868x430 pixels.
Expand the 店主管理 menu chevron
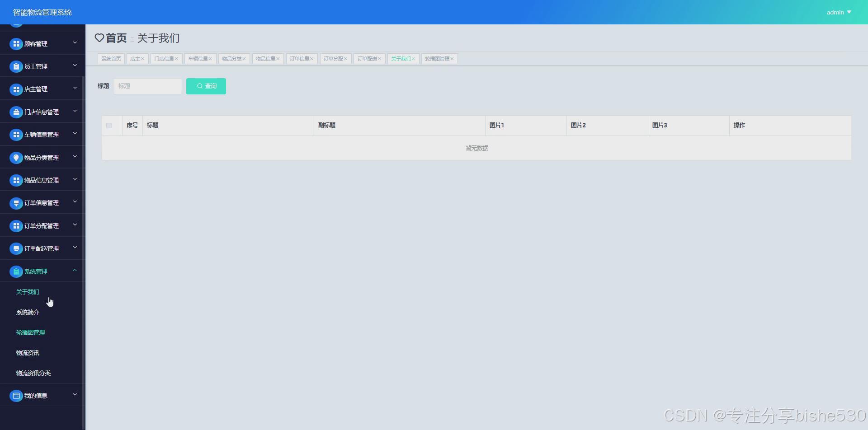[x=75, y=88]
